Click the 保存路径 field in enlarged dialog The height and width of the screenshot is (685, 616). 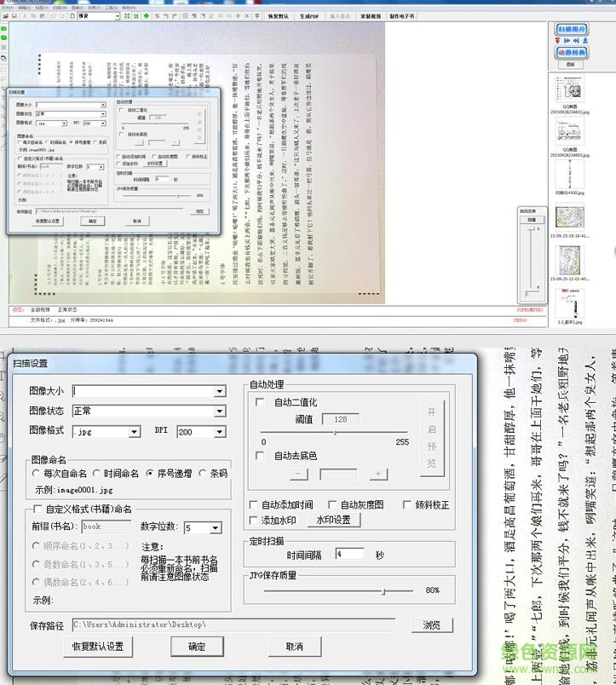click(x=233, y=625)
